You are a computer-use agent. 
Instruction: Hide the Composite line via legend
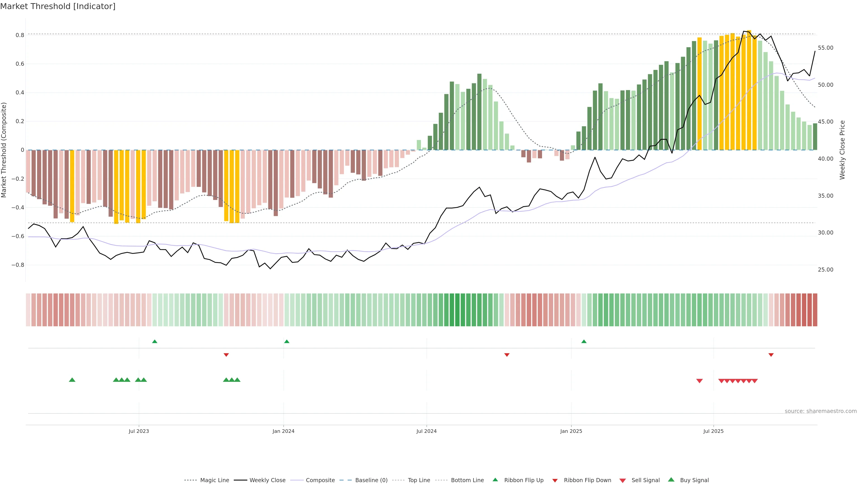(x=320, y=480)
